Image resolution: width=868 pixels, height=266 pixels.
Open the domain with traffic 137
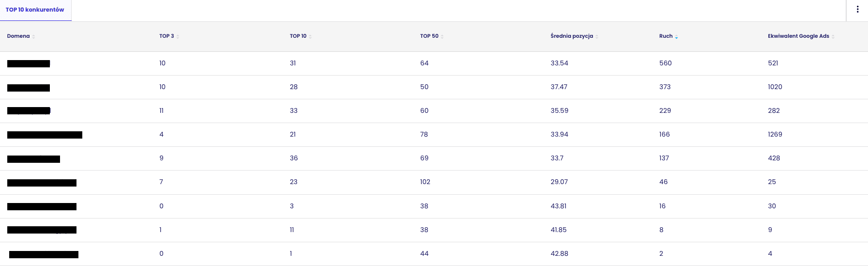pyautogui.click(x=33, y=159)
